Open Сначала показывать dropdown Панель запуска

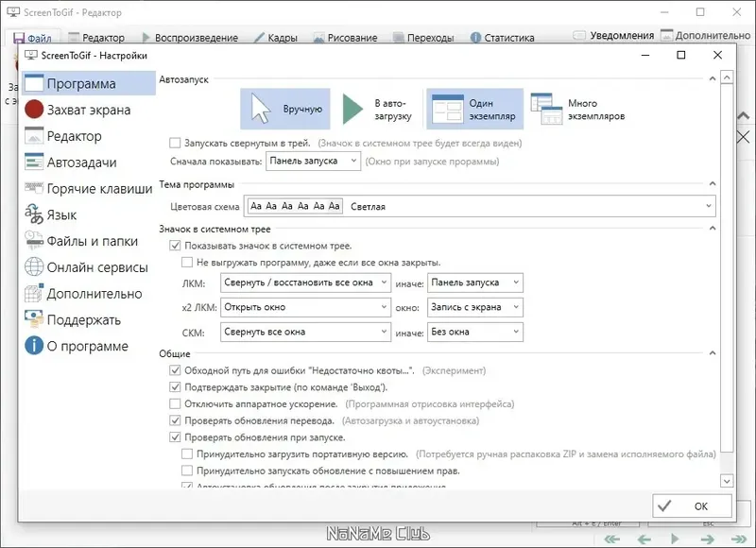point(313,161)
